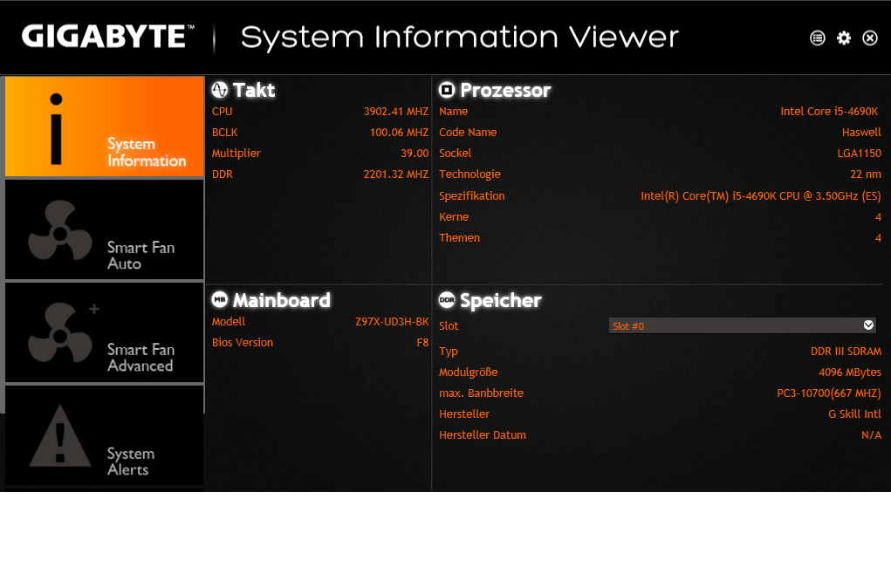Click Bios Version value F8
Screen dimensions: 891x588
tap(422, 343)
